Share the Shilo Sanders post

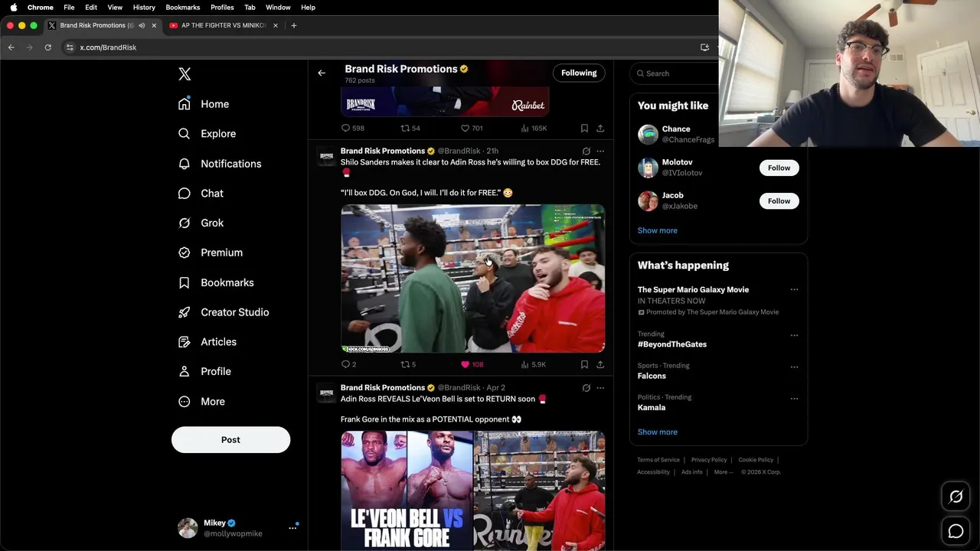[600, 365]
